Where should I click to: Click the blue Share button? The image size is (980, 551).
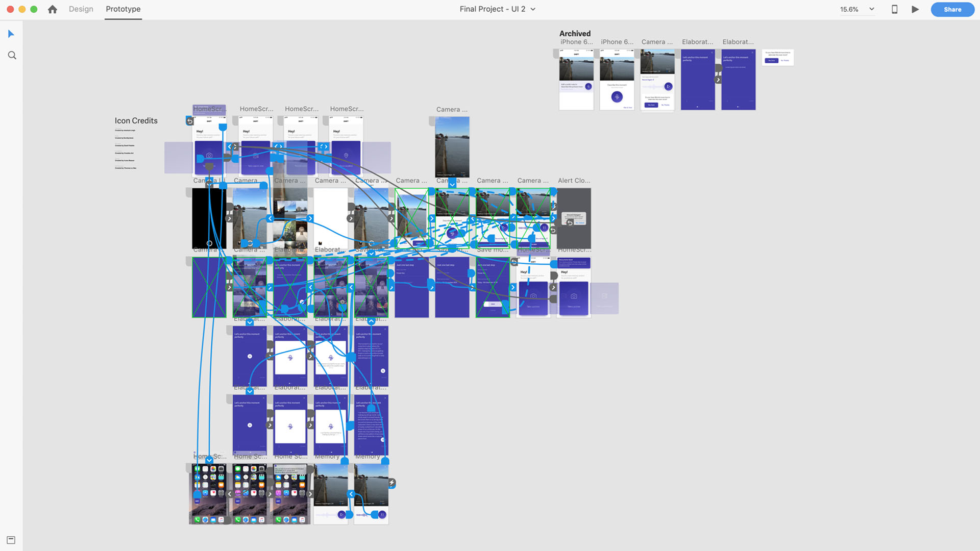click(x=952, y=9)
